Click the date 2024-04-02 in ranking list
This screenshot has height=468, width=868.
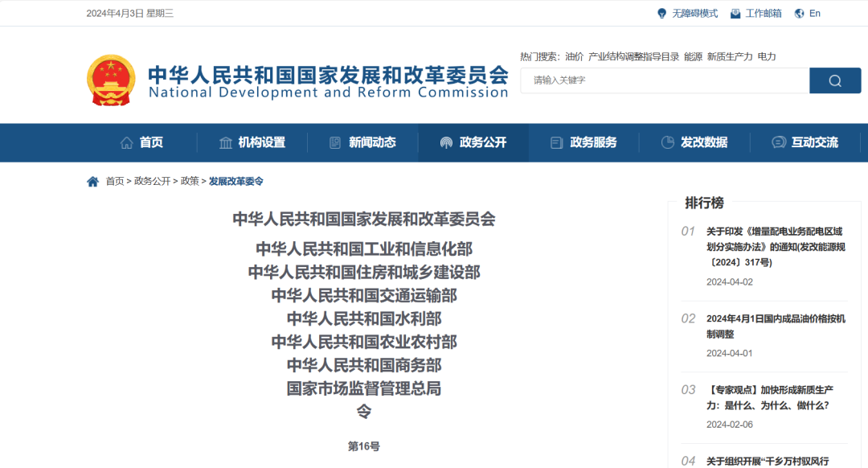tap(730, 282)
